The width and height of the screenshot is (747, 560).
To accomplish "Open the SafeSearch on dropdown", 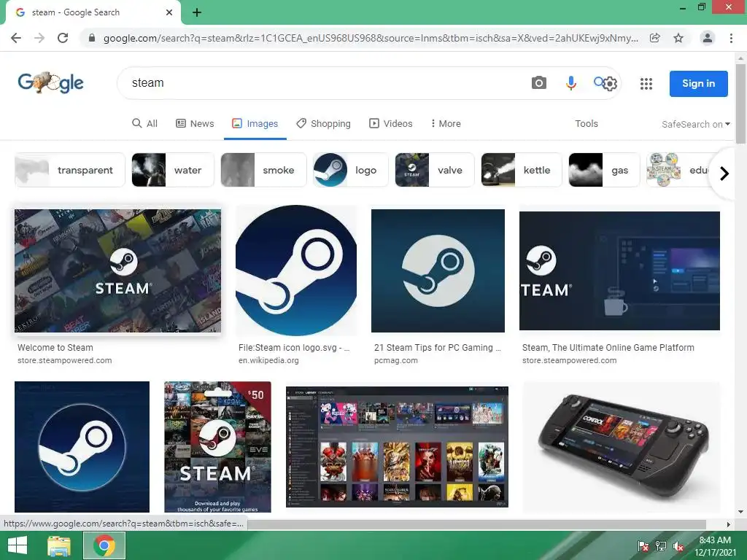I will tap(695, 124).
